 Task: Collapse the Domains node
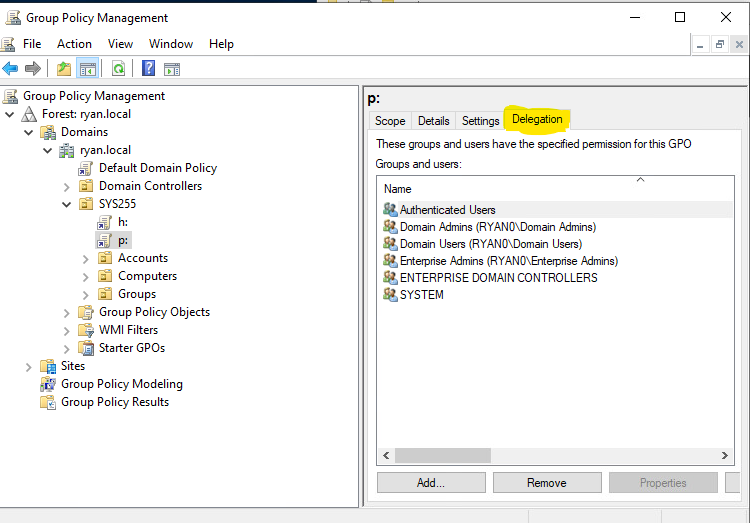28,132
